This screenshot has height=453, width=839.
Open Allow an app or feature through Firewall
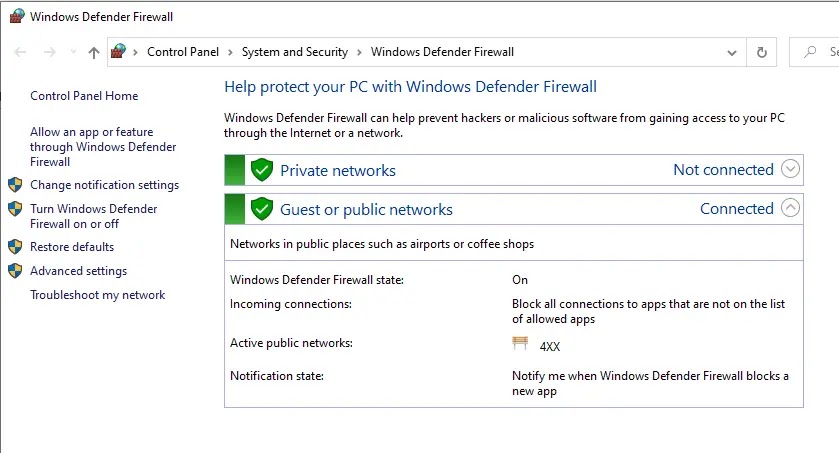[x=103, y=147]
